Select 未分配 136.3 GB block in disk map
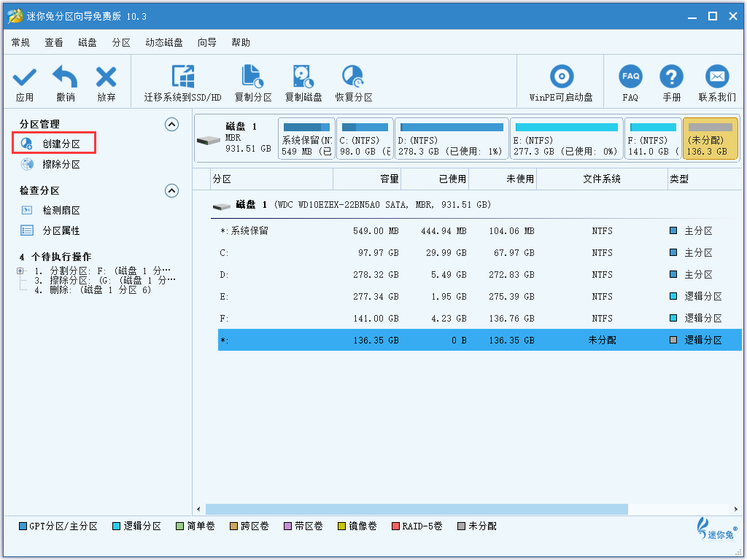Image resolution: width=747 pixels, height=560 pixels. [711, 139]
